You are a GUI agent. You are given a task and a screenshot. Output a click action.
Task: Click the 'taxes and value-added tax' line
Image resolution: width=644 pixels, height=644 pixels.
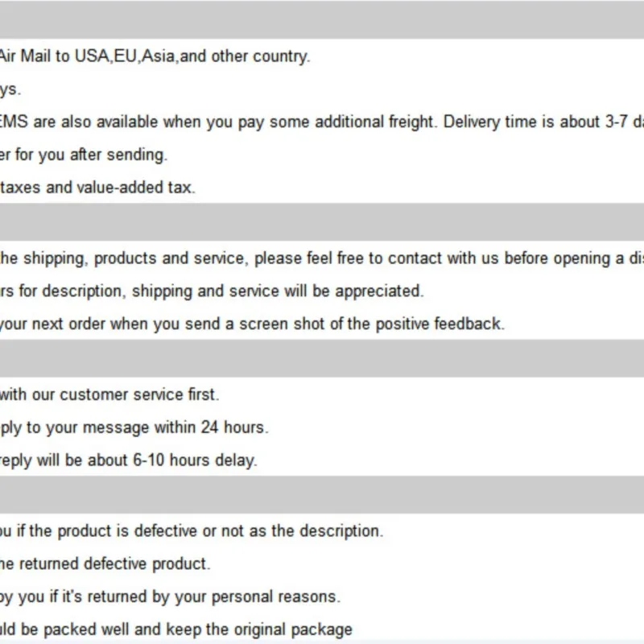click(97, 188)
